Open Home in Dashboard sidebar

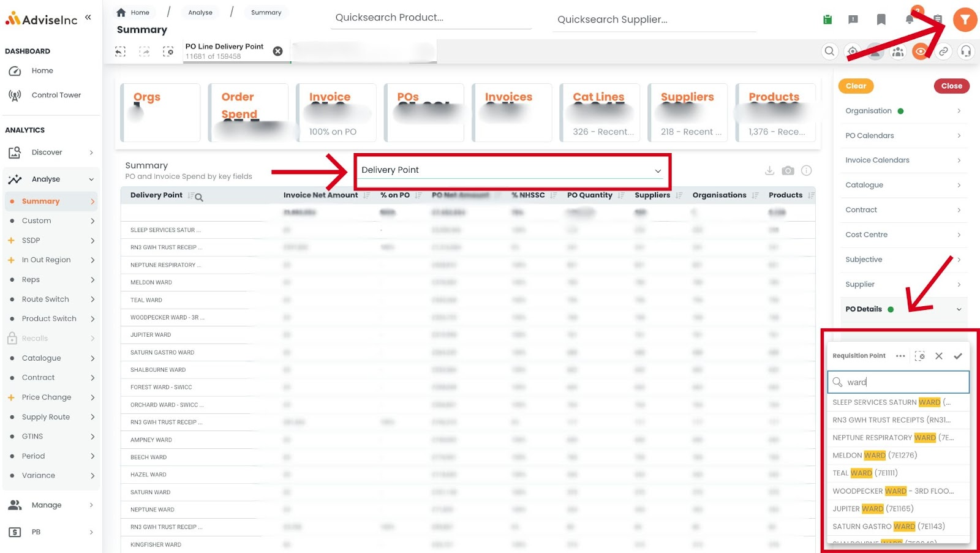(x=42, y=70)
